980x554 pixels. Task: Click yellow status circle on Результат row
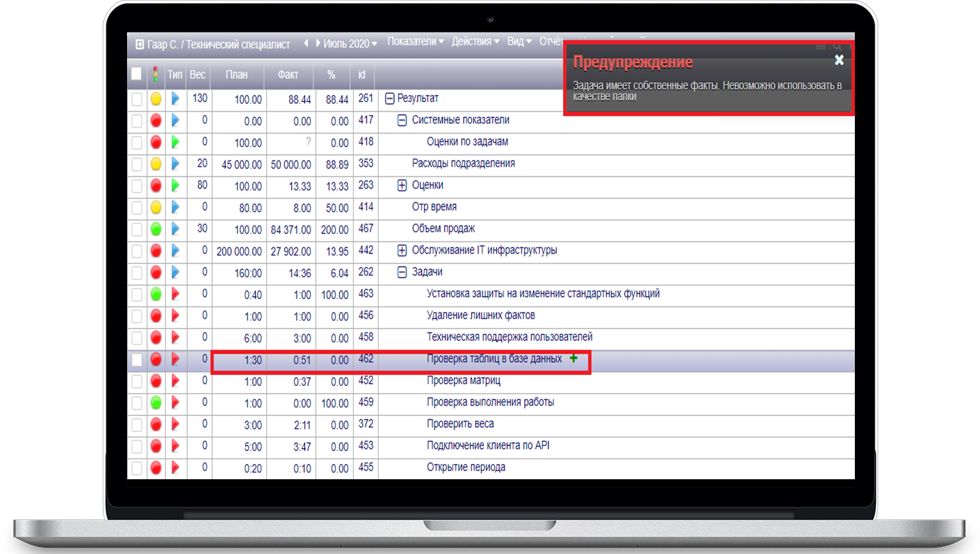pos(156,99)
